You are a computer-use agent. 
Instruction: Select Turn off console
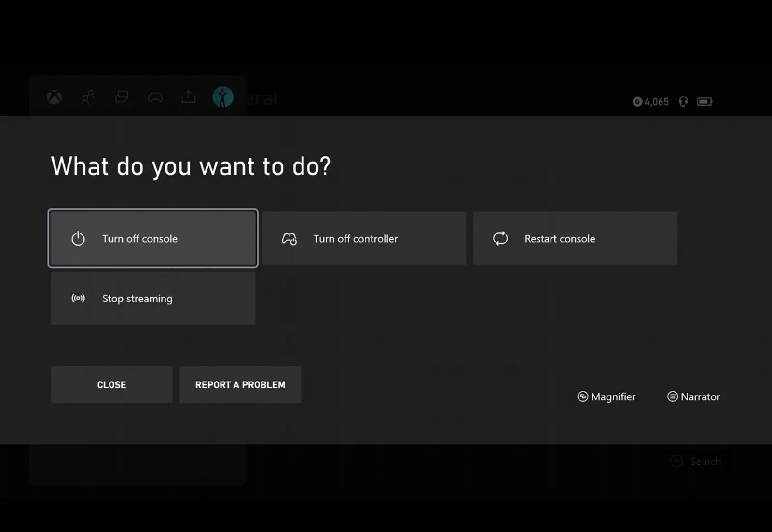pyautogui.click(x=152, y=238)
